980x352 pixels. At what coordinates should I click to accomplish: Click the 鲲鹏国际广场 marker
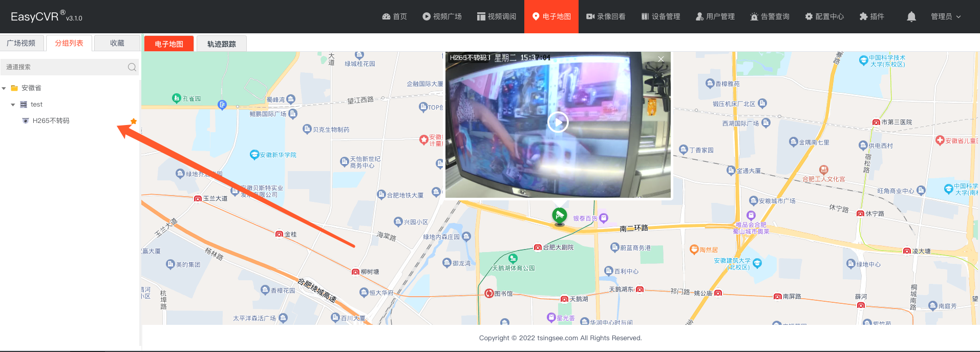(293, 114)
